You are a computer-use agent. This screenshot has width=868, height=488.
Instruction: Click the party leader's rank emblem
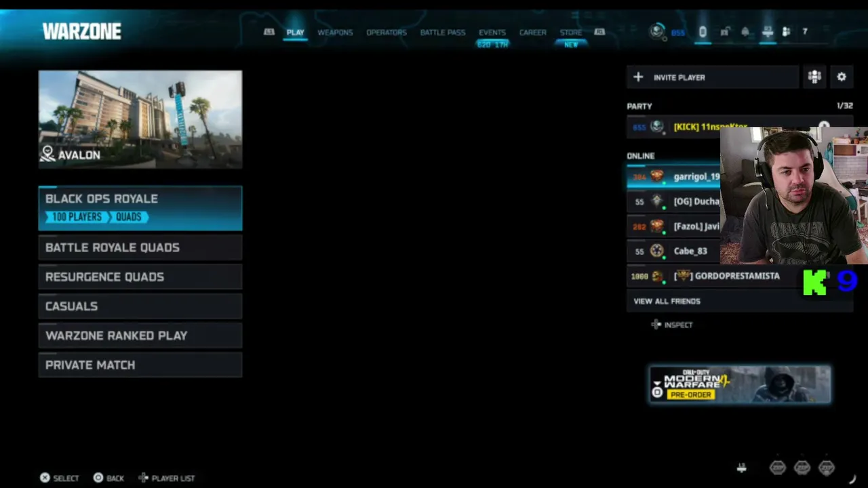pyautogui.click(x=656, y=127)
